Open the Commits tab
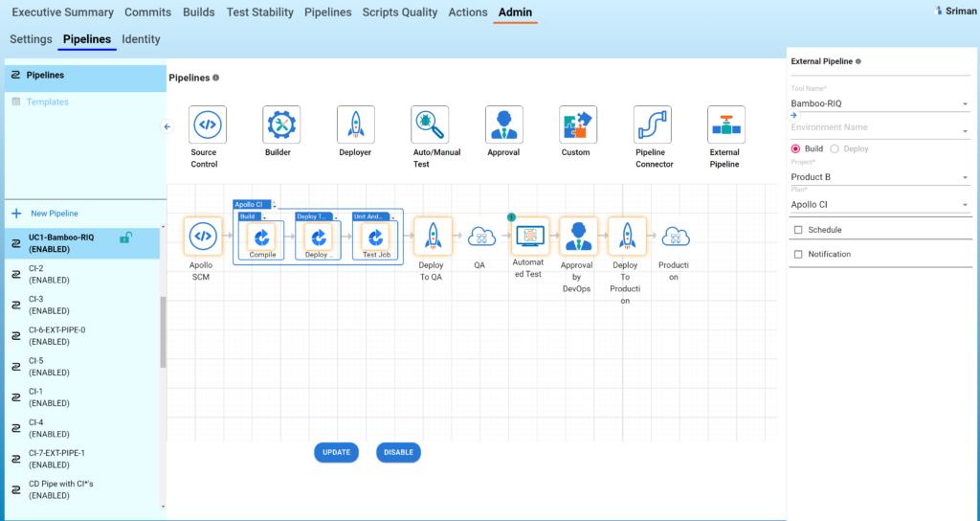Viewport: 980px width, 521px height. (x=148, y=12)
